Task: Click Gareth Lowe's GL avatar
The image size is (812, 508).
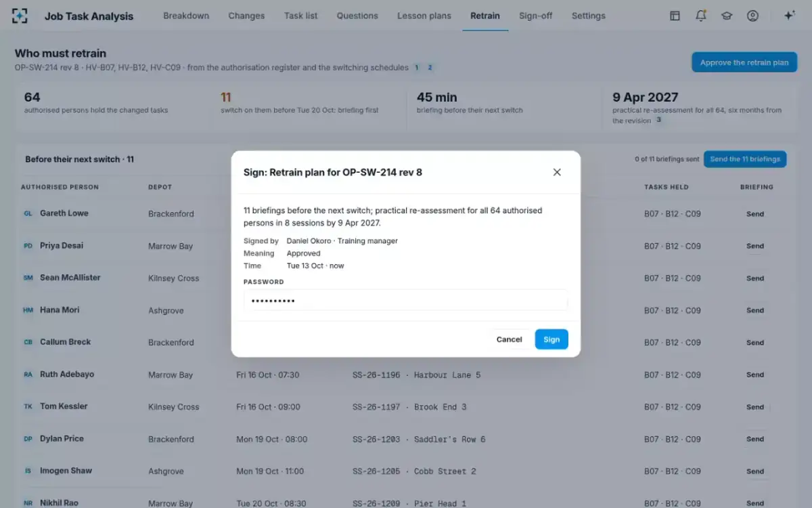Action: (28, 213)
